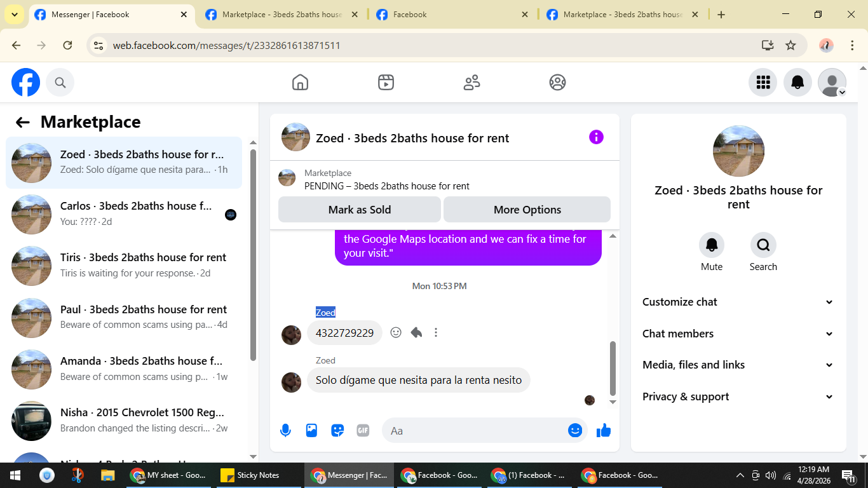Click the conversation list scrollbar
The image size is (868, 488).
(x=254, y=254)
